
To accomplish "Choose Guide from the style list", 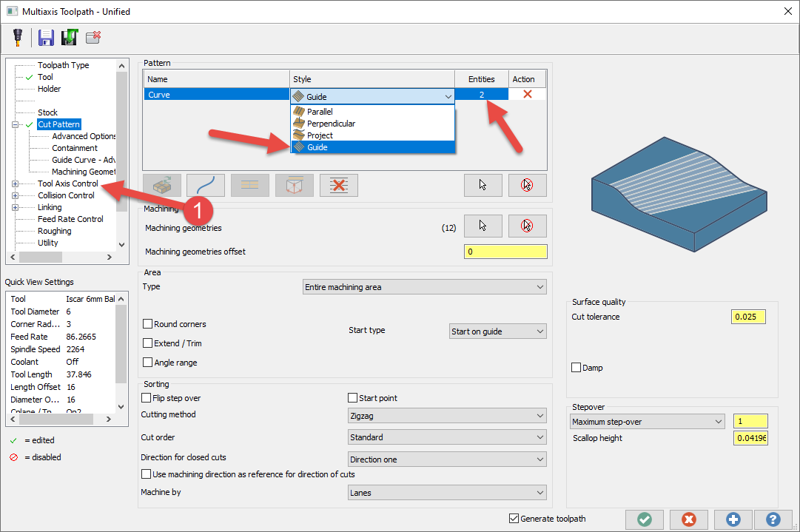I will click(372, 147).
